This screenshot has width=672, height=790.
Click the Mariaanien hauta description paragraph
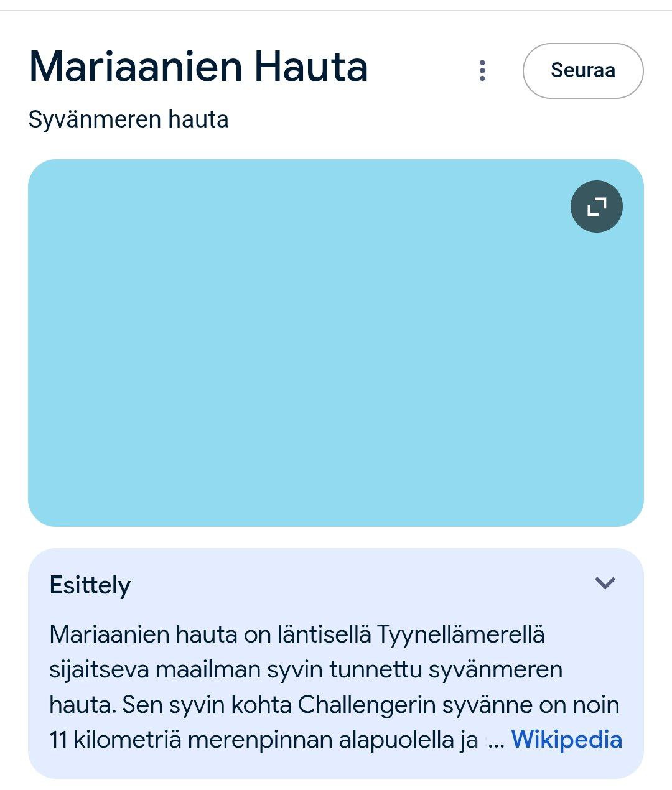[x=299, y=687]
